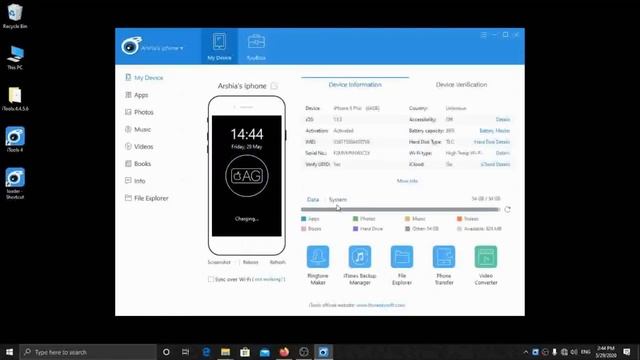Click the iTools eye logo in header
This screenshot has height=360, width=640.
pyautogui.click(x=131, y=45)
